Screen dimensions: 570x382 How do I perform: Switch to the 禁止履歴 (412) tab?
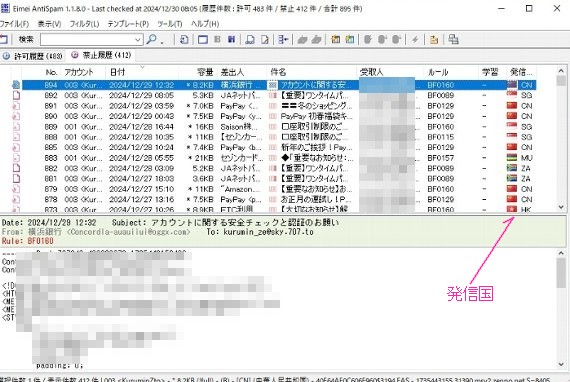point(101,55)
